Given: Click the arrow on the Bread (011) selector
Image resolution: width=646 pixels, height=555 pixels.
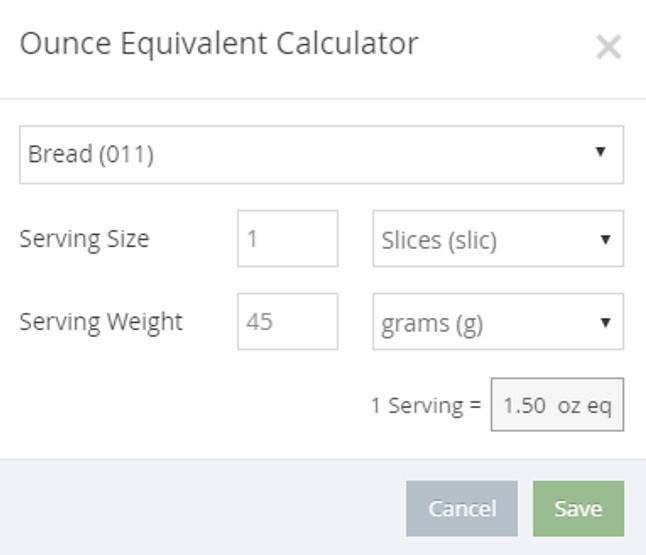Looking at the screenshot, I should click(600, 153).
